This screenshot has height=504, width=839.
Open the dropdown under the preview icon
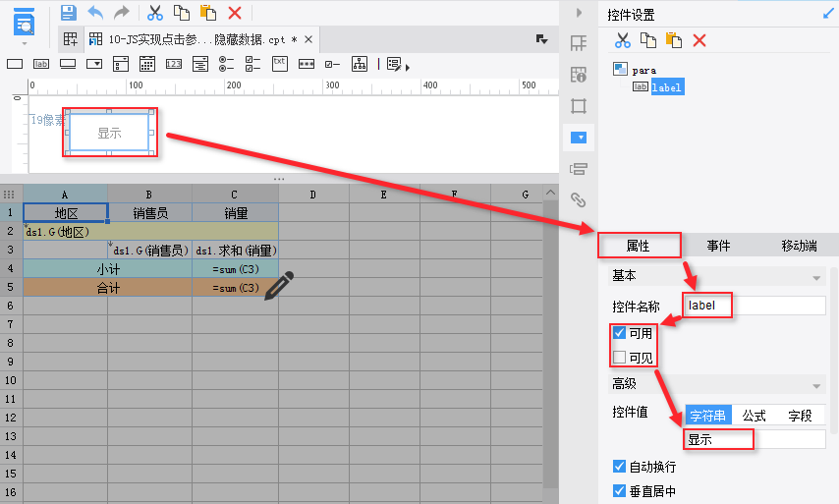click(x=25, y=43)
